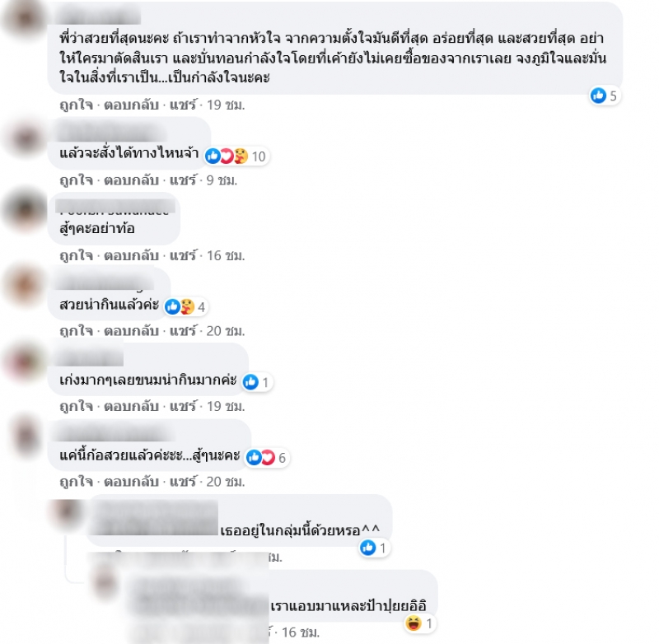Click ตอบกลับ under 'แค่นี้ก้อสวยแล้วค่ะ' comment
This screenshot has height=644, width=659.
pyautogui.click(x=131, y=482)
